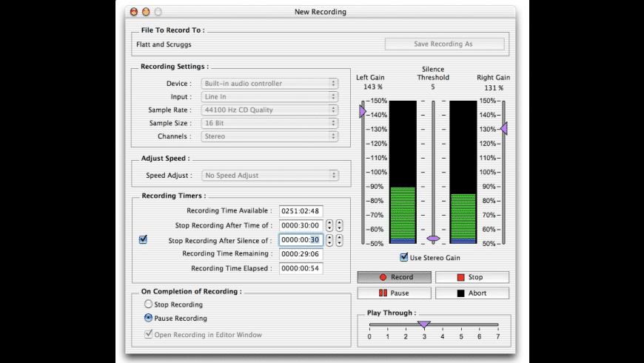The height and width of the screenshot is (363, 644).
Task: Open the Speed Adjust dropdown
Action: pos(270,176)
